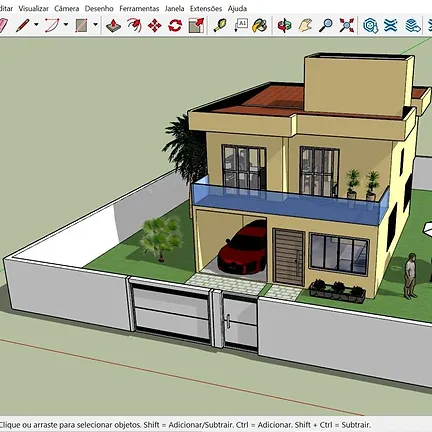Activate the Orbit tool

coord(284,25)
